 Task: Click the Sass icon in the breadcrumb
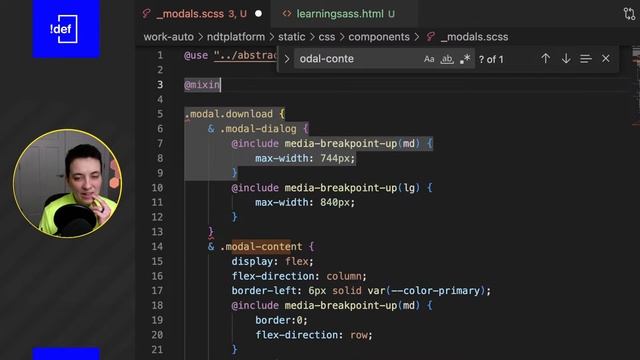click(x=430, y=37)
